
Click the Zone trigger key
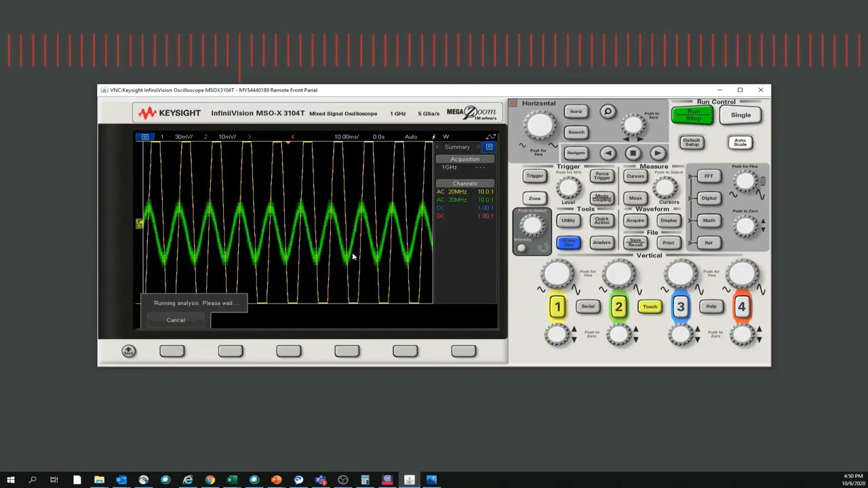point(534,198)
